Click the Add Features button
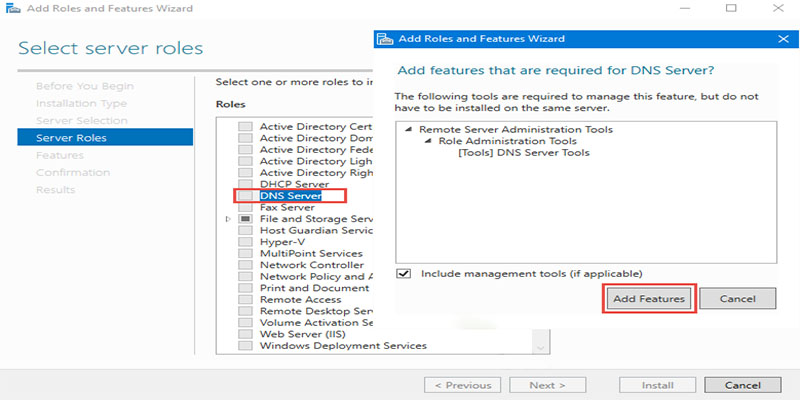This screenshot has height=400, width=800. (x=649, y=298)
